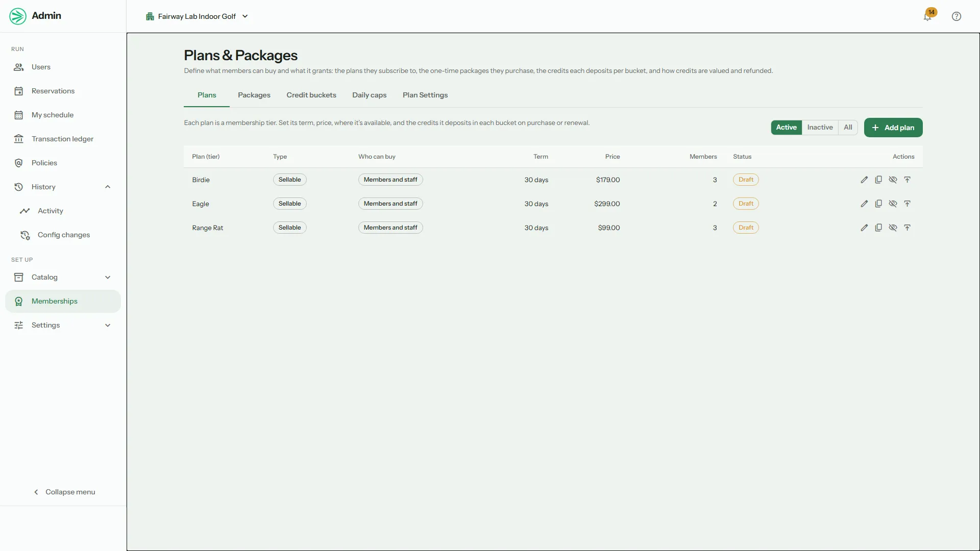Open the notifications bell with the 14 badge
The image size is (980, 551).
pos(927,16)
